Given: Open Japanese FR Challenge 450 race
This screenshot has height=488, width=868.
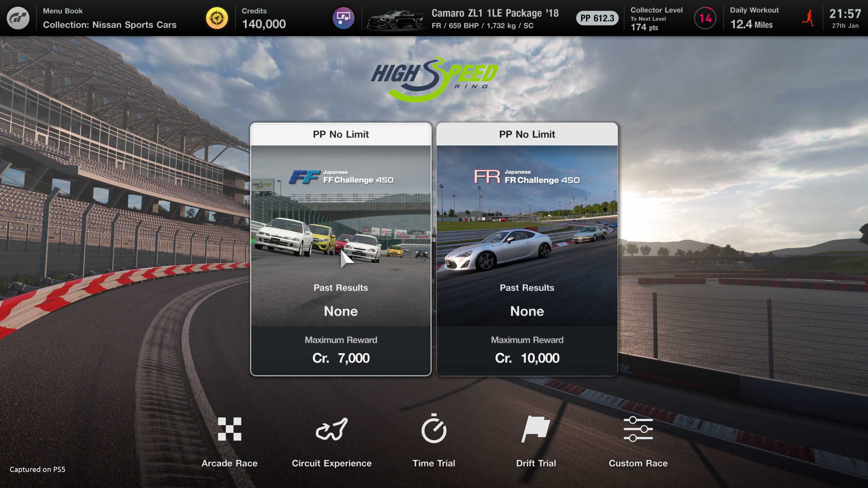Looking at the screenshot, I should 527,247.
